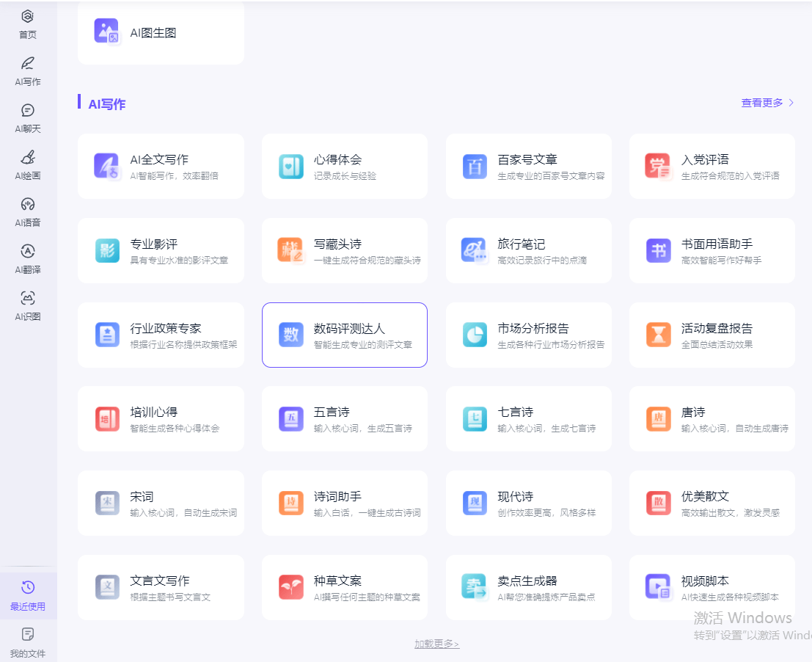Screen dimensions: 812x662
Task: Expand 查看更多 in AI写作 section
Action: (x=767, y=103)
